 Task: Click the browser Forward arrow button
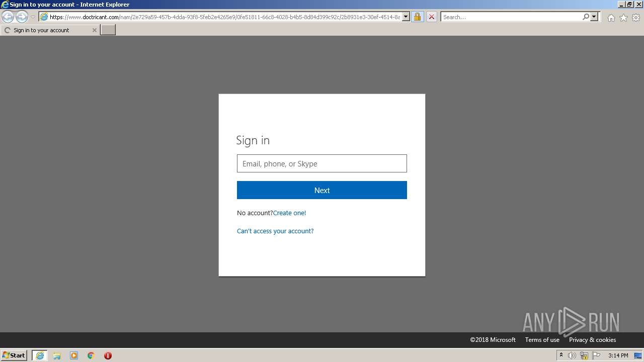tap(22, 17)
